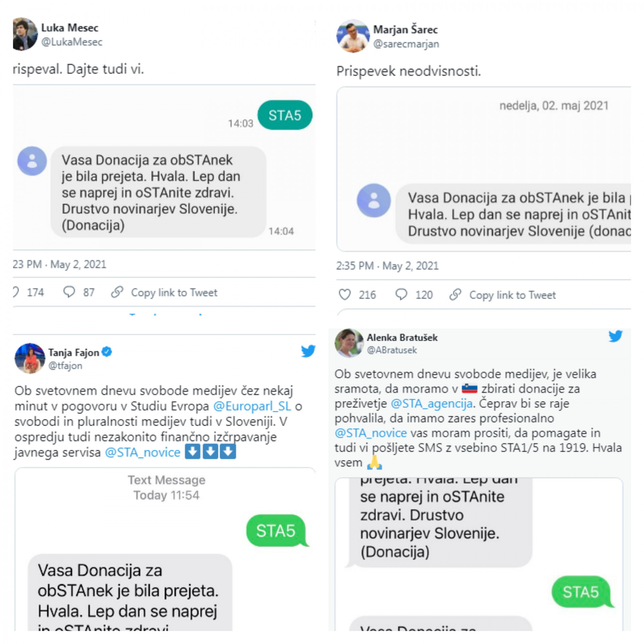
Task: Copy link to Marjan Šarec's tweet
Action: [502, 295]
